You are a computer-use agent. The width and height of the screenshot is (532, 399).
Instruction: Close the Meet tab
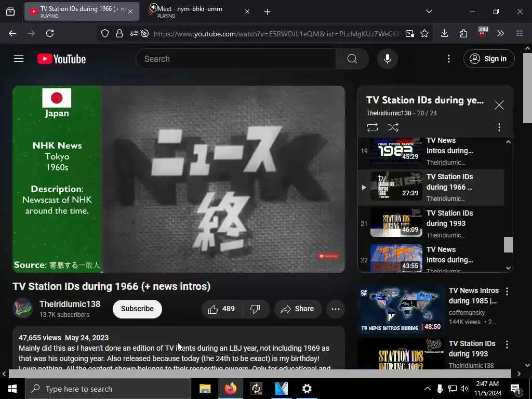click(x=247, y=12)
